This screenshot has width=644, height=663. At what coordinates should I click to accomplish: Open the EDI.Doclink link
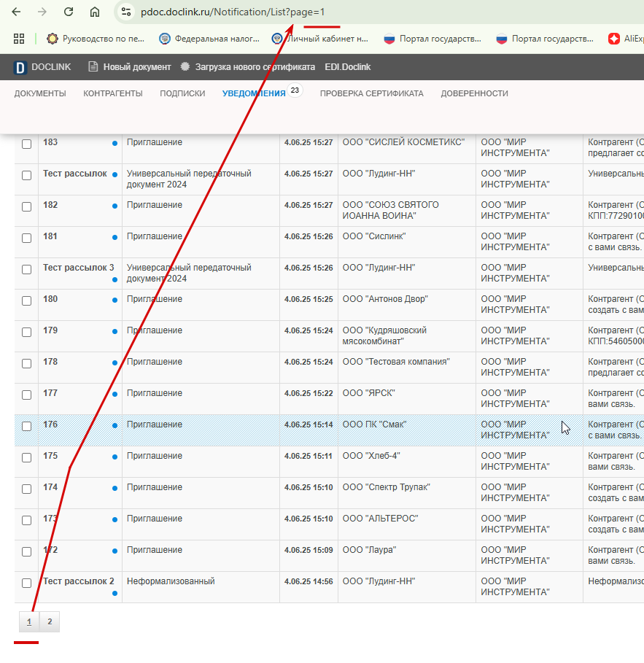pyautogui.click(x=348, y=67)
